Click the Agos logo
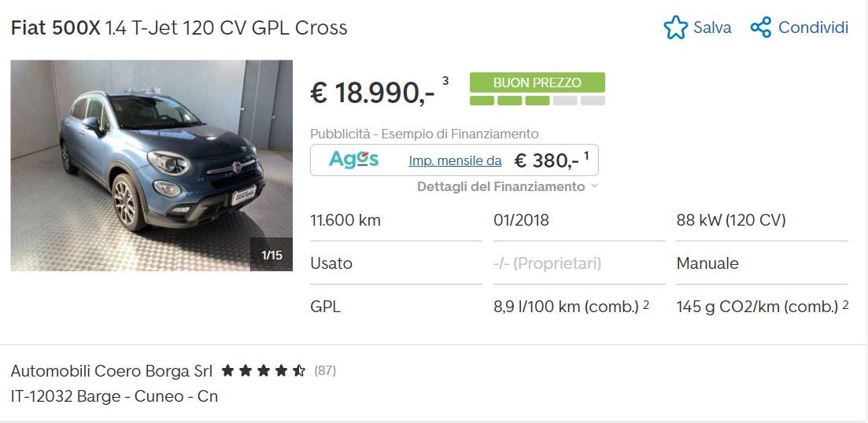This screenshot has height=423, width=868. (353, 160)
